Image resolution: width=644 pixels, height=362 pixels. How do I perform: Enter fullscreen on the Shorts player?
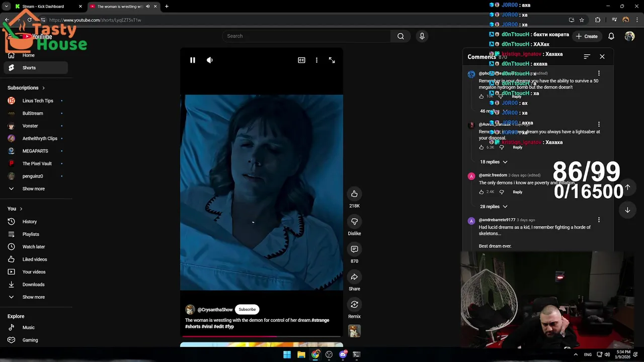(332, 60)
